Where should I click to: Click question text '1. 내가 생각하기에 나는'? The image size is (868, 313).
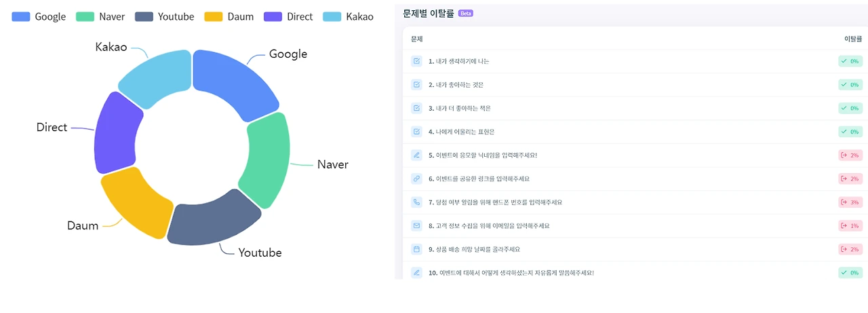(459, 61)
